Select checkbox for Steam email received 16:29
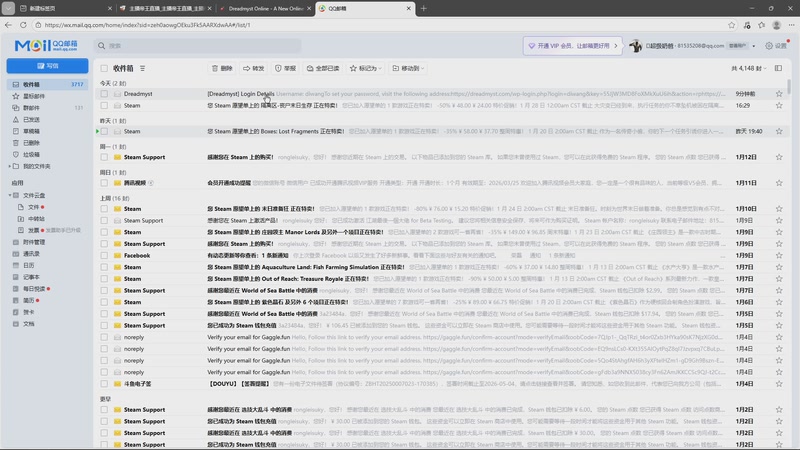Screen dimensions: 800x450 [104, 106]
